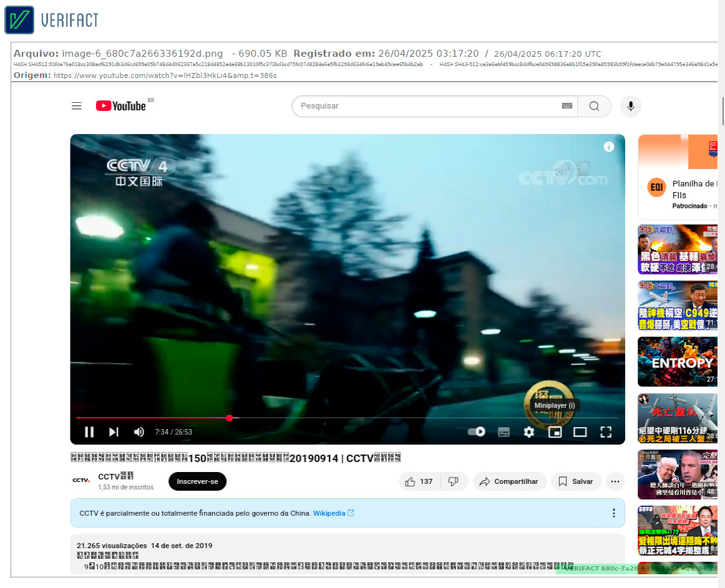Open the sponsored Planilha de FIIs ad
The image size is (725, 588).
tap(678, 177)
